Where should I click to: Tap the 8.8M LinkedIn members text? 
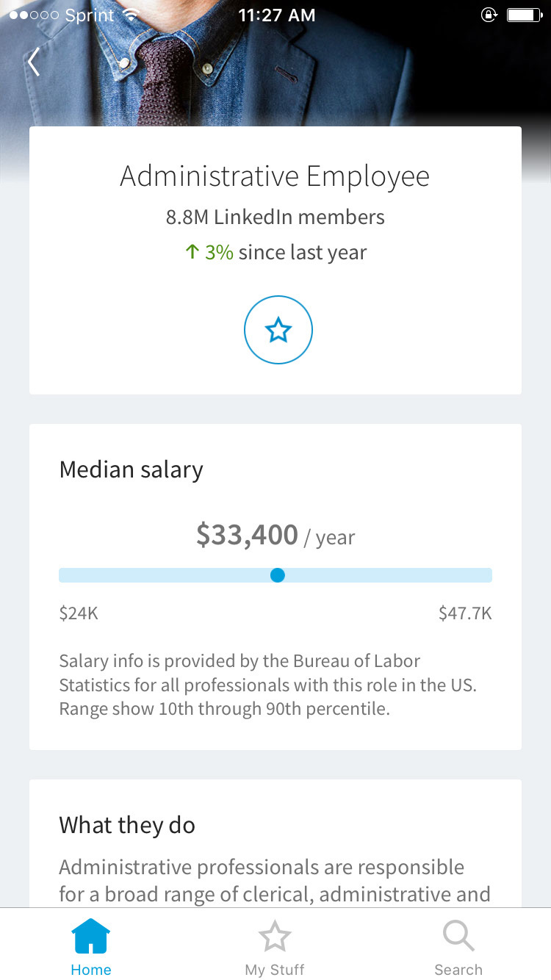pos(275,217)
